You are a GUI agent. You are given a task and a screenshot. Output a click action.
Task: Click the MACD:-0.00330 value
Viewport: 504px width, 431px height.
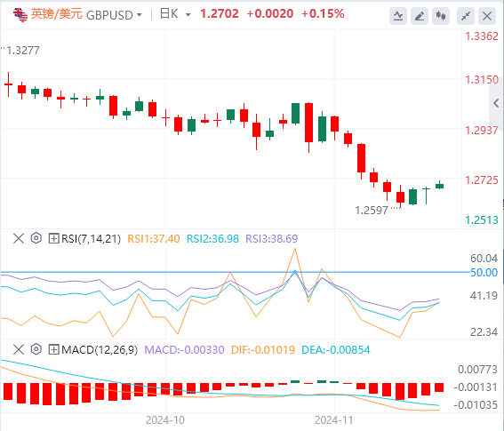(184, 349)
